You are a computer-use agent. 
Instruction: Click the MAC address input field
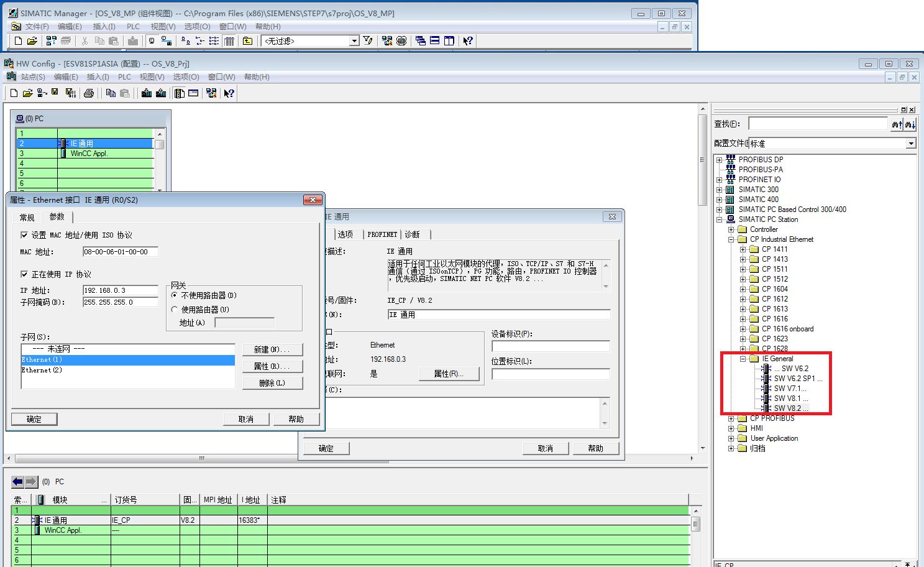121,252
